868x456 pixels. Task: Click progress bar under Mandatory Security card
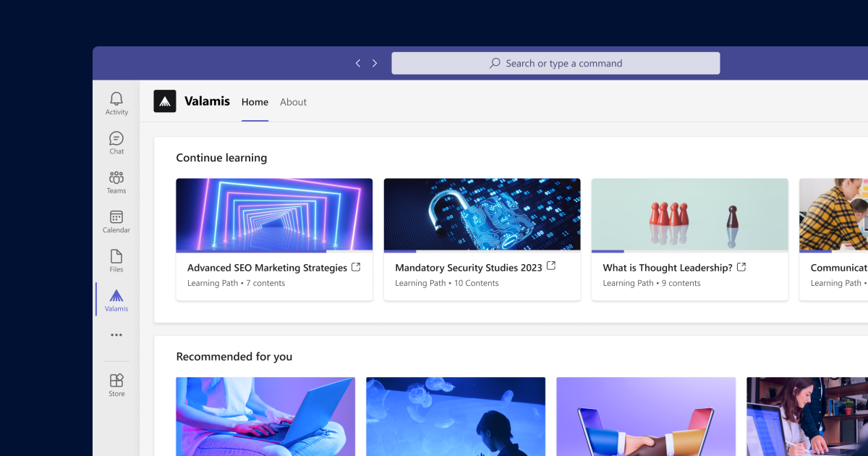[482, 251]
